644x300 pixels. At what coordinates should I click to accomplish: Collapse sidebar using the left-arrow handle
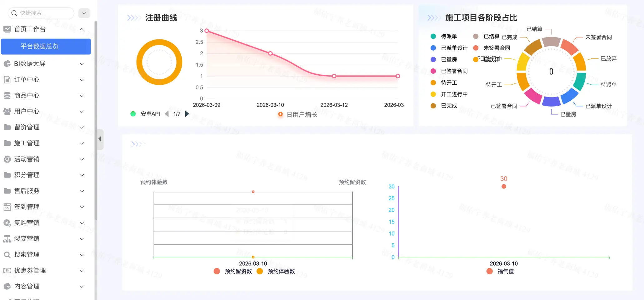coord(100,139)
